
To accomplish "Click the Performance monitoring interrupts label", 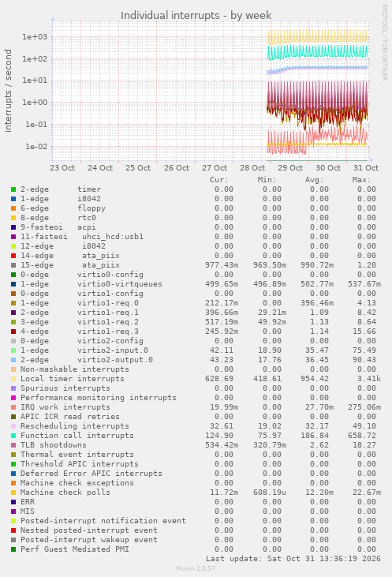I will point(99,398).
